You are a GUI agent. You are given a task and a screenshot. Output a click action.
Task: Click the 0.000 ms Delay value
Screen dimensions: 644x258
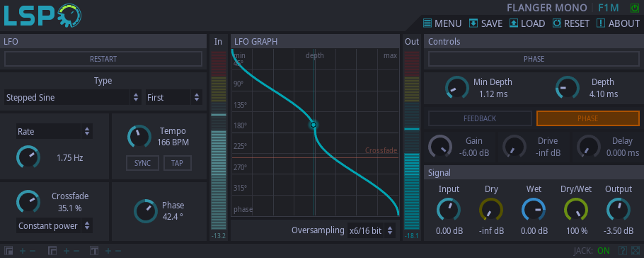(x=623, y=153)
